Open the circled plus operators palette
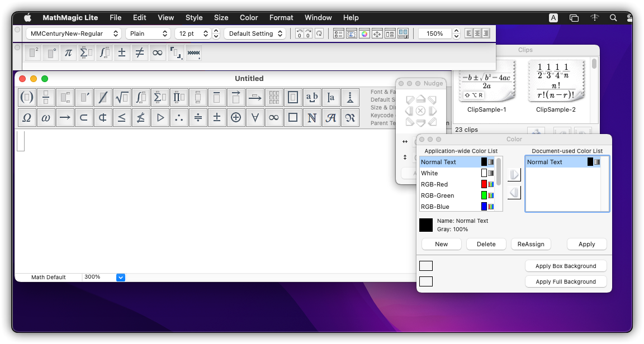The height and width of the screenshot is (344, 644). coord(236,118)
